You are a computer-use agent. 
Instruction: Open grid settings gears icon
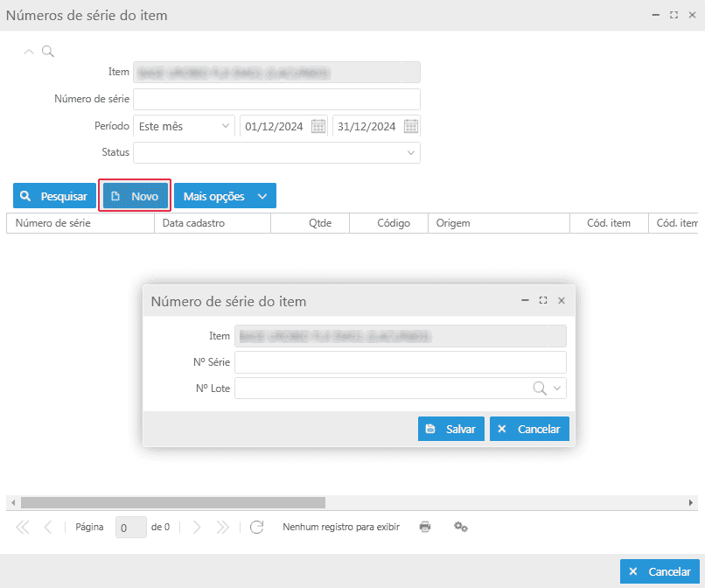point(461,527)
